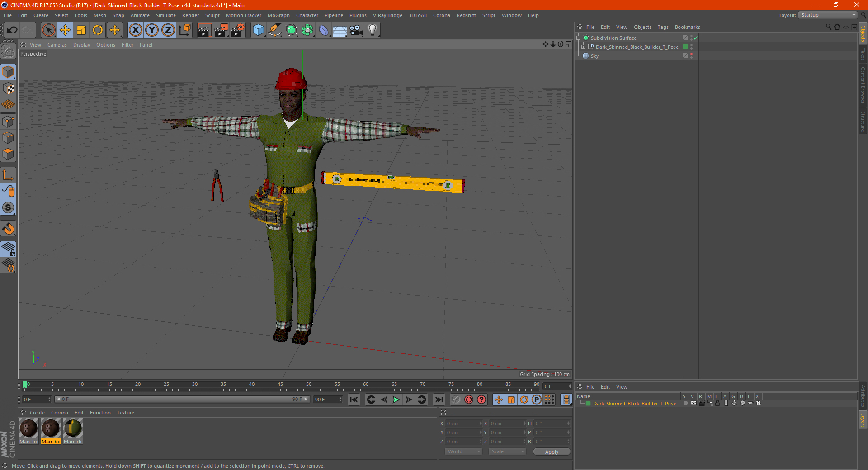Select the Sky object
Screen dimensions: 868x470
[x=594, y=56]
